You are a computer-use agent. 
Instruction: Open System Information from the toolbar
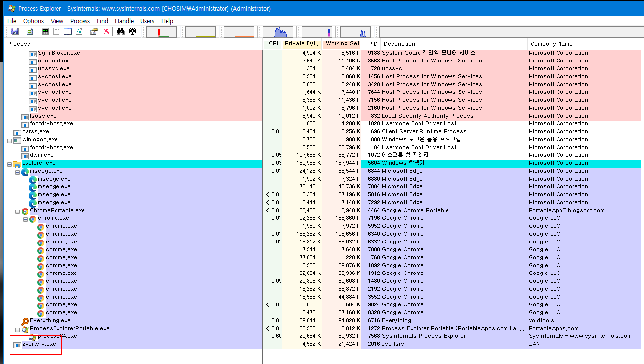[x=45, y=31]
